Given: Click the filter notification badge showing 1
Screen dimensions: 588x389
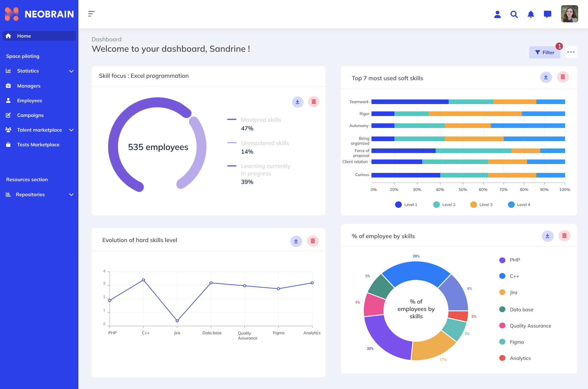Looking at the screenshot, I should [x=560, y=46].
